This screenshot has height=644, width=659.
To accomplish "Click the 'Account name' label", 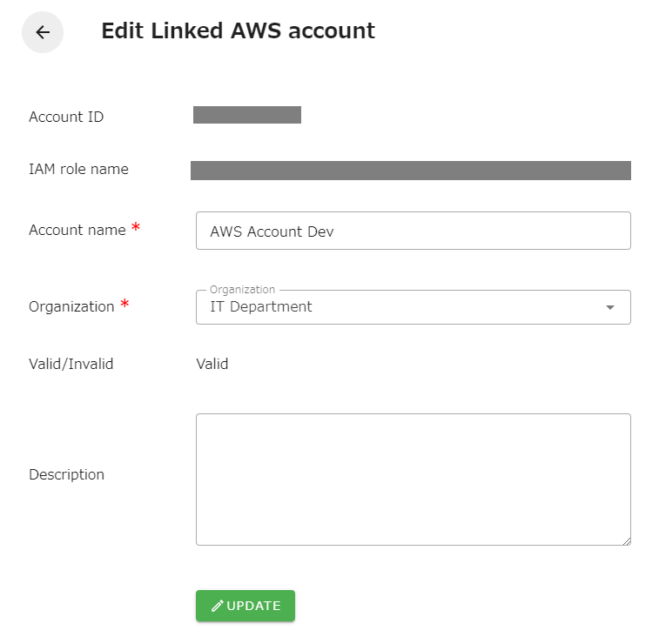I will click(77, 230).
